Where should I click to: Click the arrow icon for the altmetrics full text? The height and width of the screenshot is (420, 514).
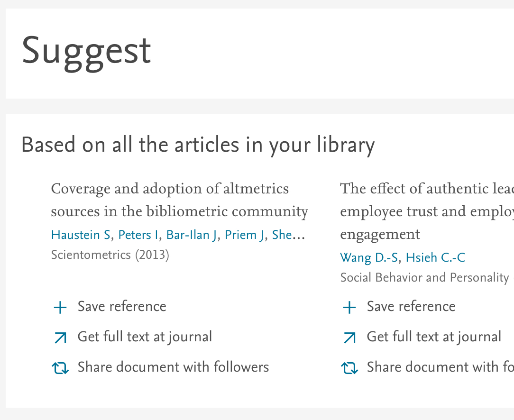click(x=60, y=338)
